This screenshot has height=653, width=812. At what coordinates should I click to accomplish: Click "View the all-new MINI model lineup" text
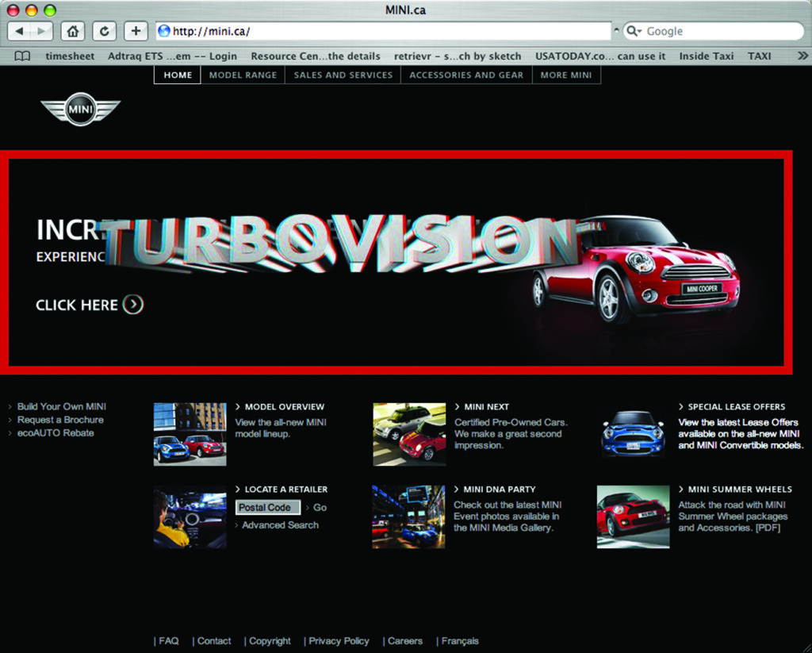(281, 428)
